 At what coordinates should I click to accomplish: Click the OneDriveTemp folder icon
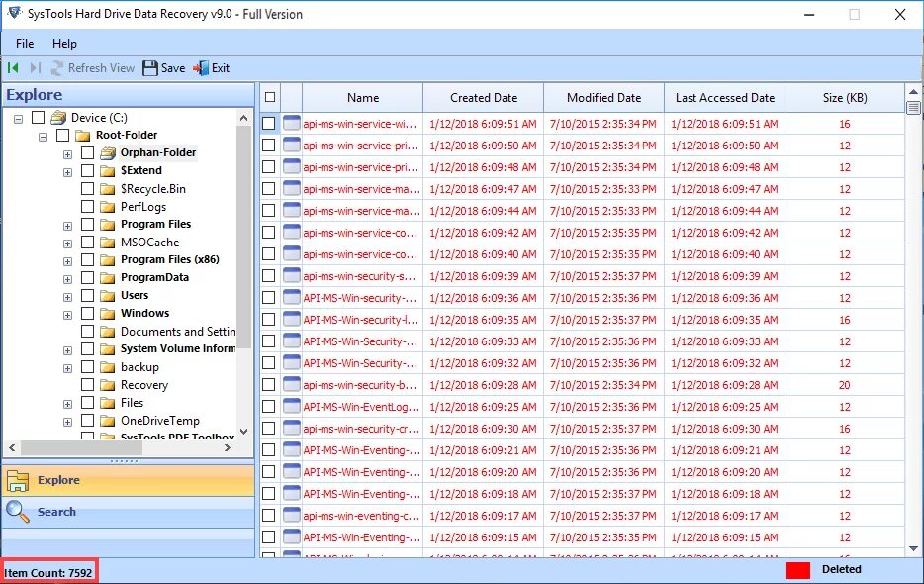click(107, 421)
